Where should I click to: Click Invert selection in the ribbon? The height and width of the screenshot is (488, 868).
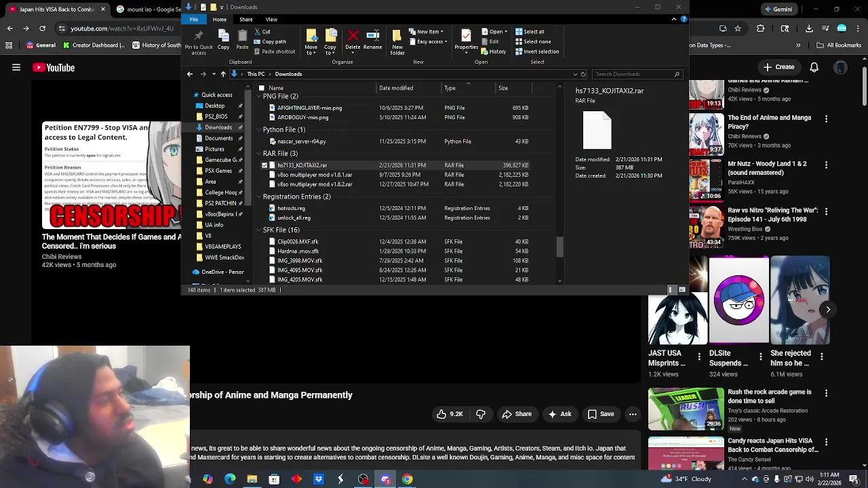(x=537, y=52)
